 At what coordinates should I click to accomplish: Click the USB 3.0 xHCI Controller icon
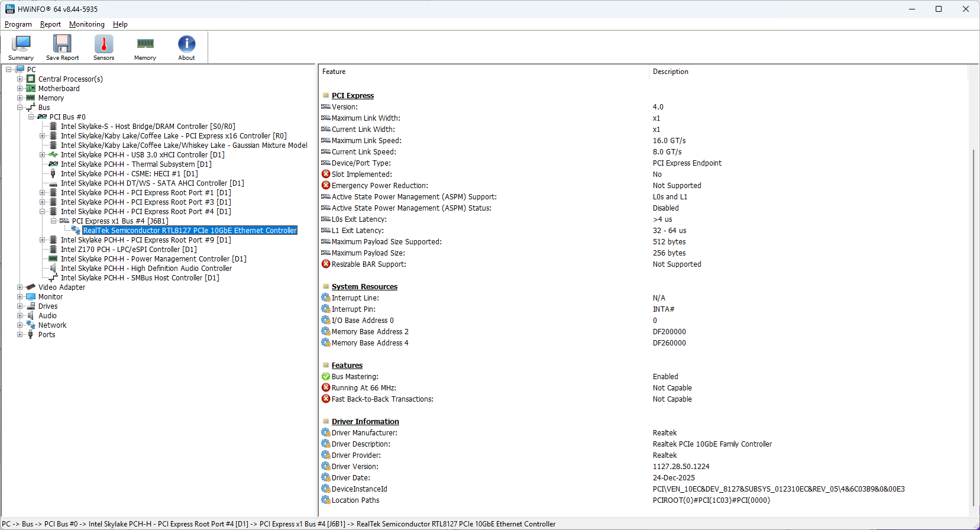point(53,155)
